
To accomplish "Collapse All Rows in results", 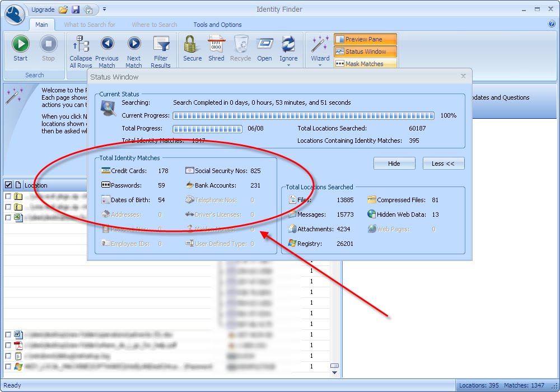I will point(81,52).
